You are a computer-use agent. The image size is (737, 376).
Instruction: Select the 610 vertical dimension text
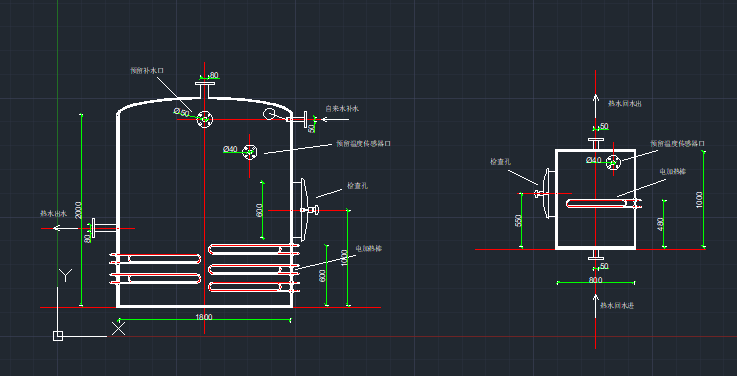tap(259, 210)
